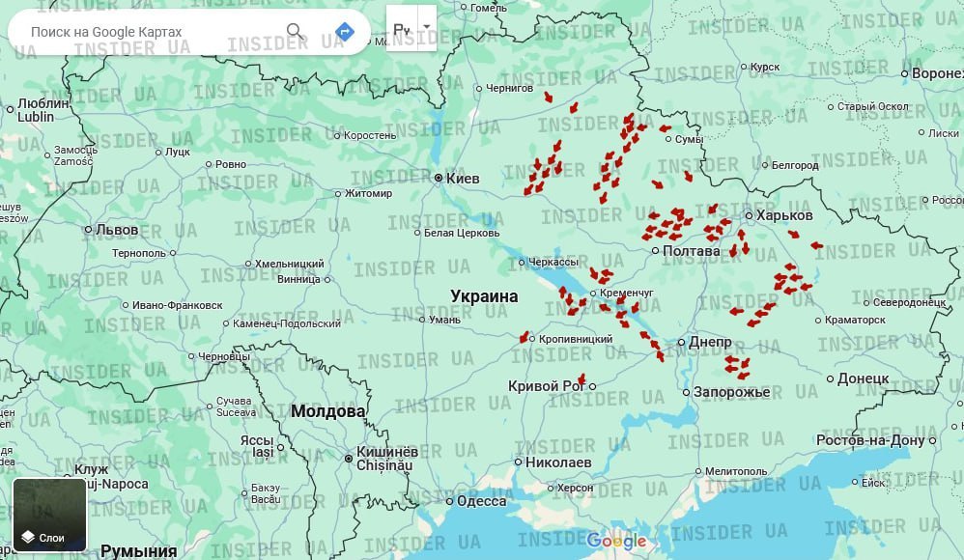This screenshot has height=560, width=964.
Task: Click the Киев capital marker dot
Action: [438, 178]
